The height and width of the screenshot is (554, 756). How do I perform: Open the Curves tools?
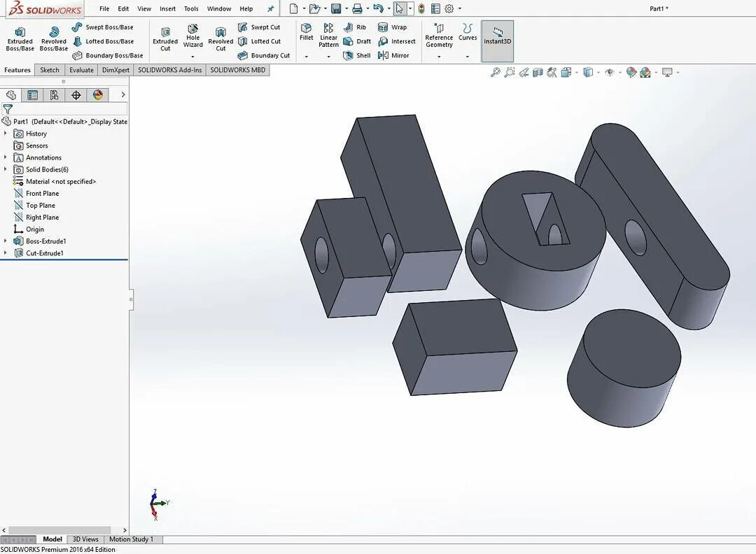coord(467,31)
